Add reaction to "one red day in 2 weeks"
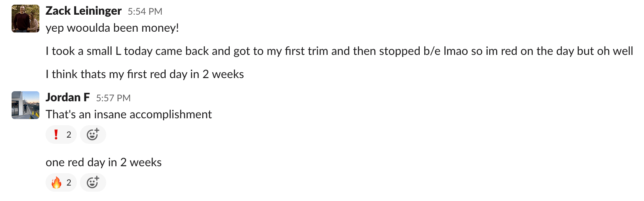 (93, 182)
